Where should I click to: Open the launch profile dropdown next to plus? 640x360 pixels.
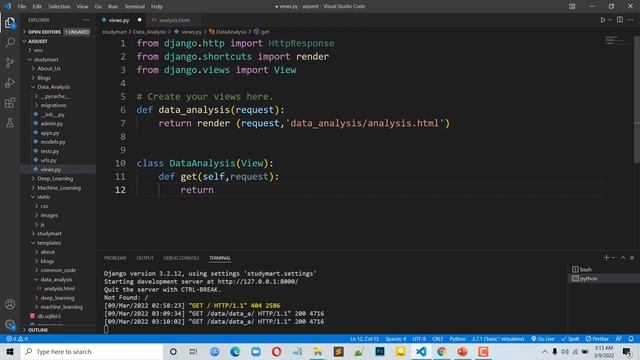(x=613, y=258)
